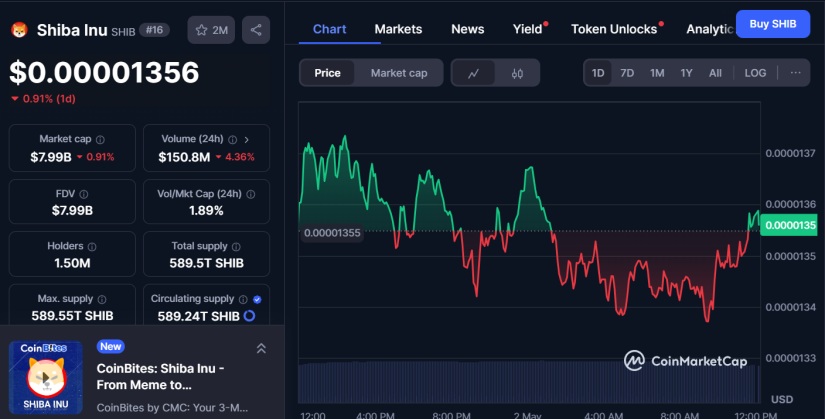Click the FDV info icon
This screenshot has height=419, width=825.
(84, 194)
